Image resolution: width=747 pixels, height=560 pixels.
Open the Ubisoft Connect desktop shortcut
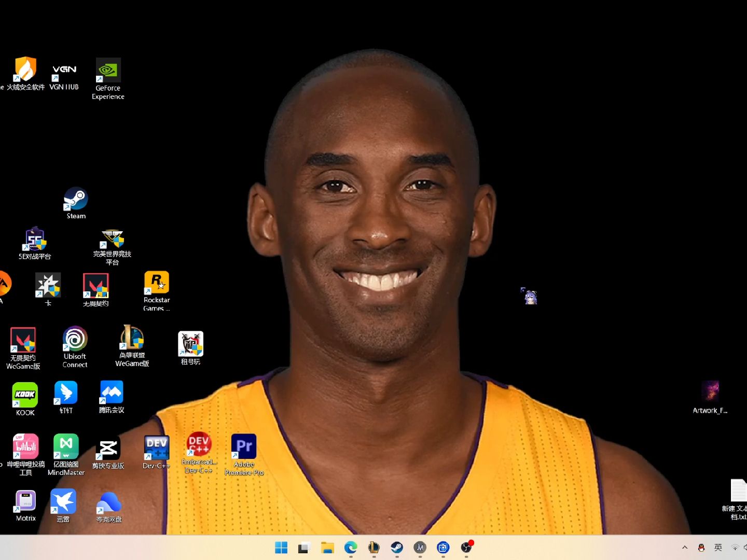pyautogui.click(x=75, y=347)
